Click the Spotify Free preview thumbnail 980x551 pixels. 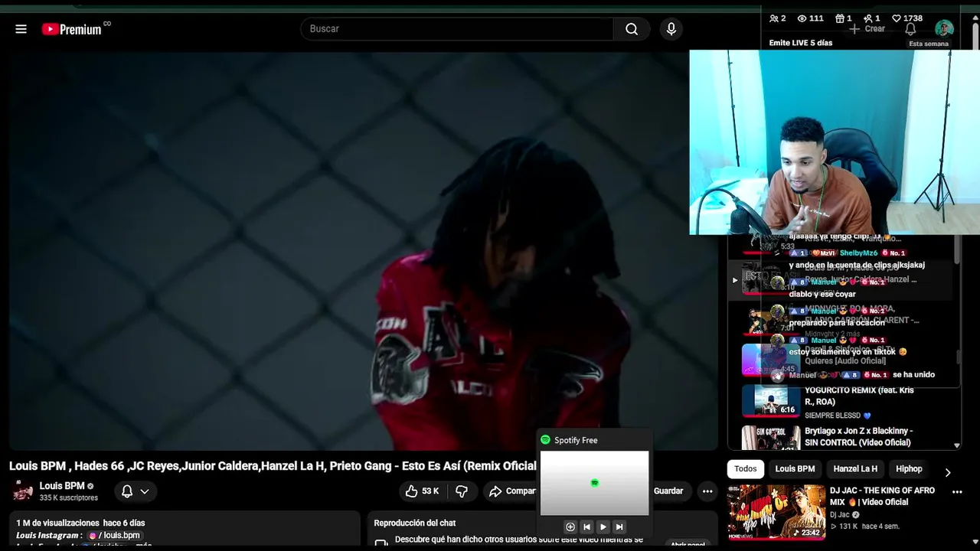pos(594,483)
